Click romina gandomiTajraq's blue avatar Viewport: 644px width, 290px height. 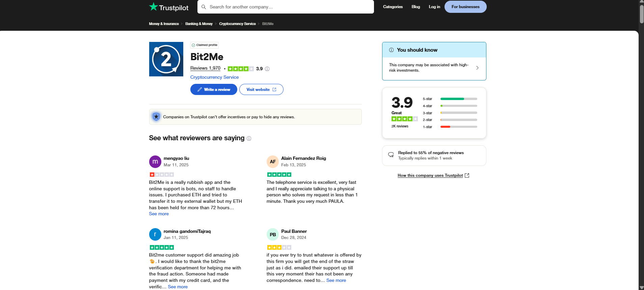tap(155, 234)
